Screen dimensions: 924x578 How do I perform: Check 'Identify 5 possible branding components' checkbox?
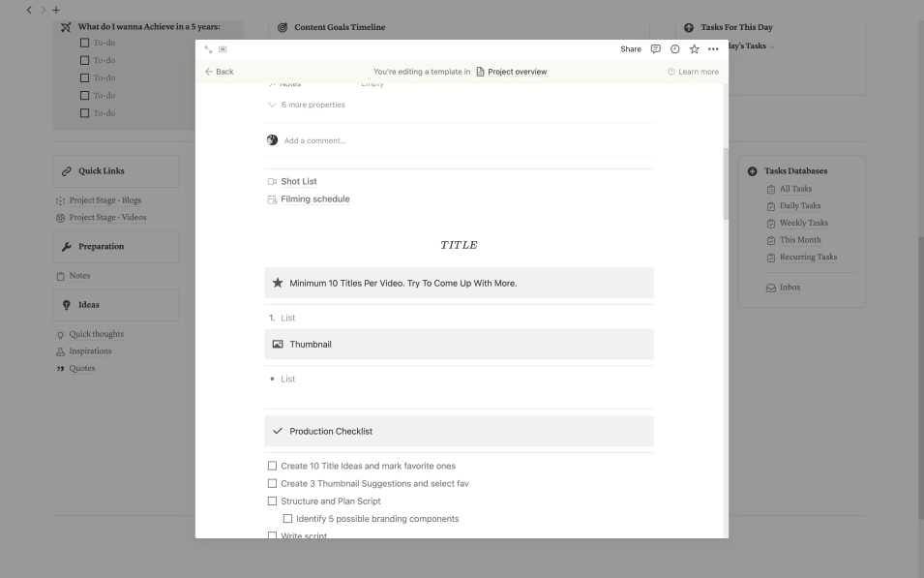287,519
